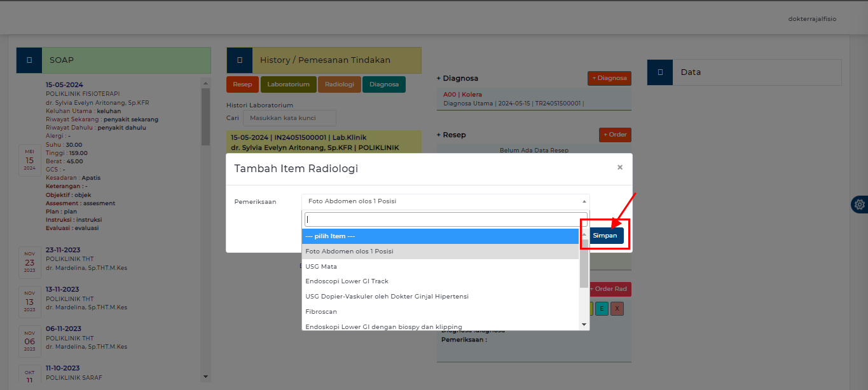Image resolution: width=868 pixels, height=390 pixels.
Task: Click the History / Pemesanan Tindakan panel icon
Action: (x=240, y=60)
